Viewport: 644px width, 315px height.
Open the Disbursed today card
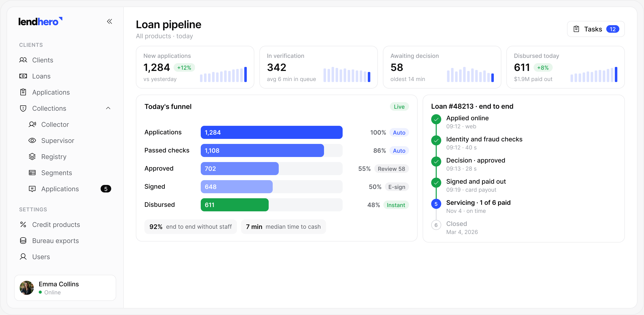click(x=566, y=67)
